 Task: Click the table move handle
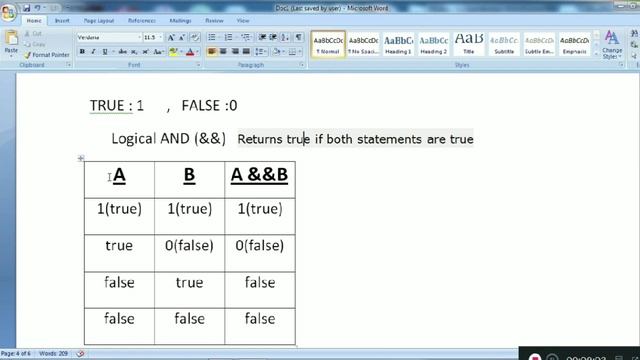81,158
